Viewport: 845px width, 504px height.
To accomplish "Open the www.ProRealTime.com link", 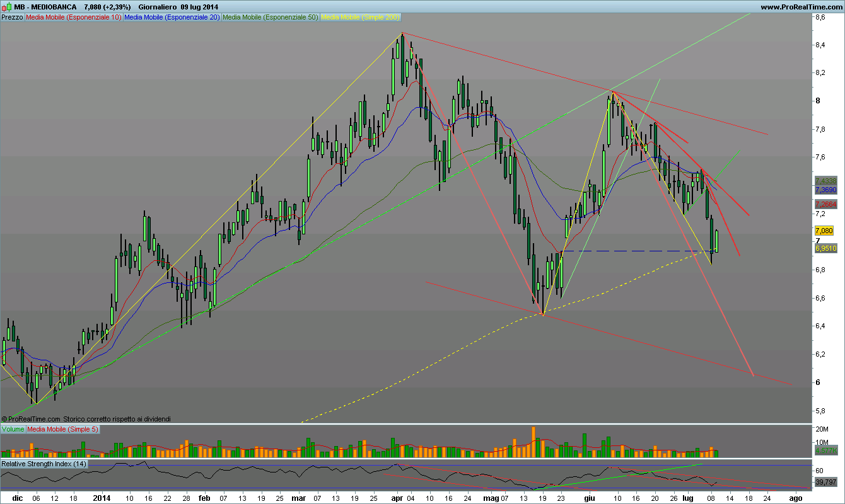I will point(801,7).
